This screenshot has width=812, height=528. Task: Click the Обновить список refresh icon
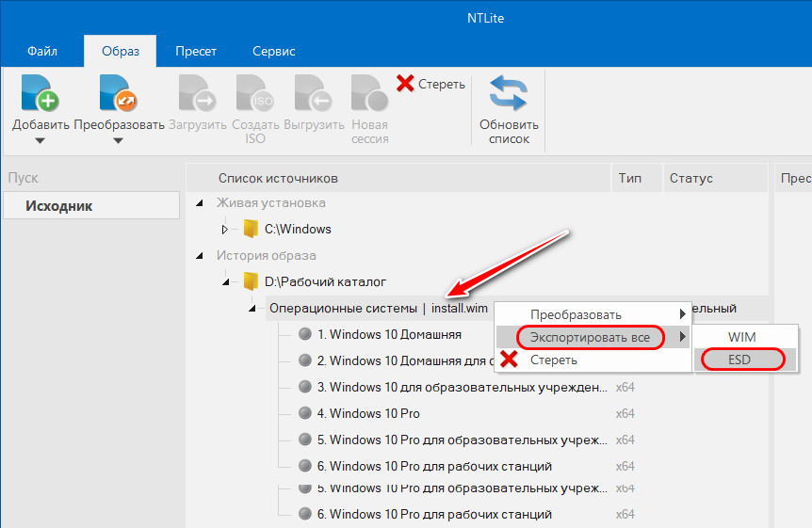[x=509, y=93]
